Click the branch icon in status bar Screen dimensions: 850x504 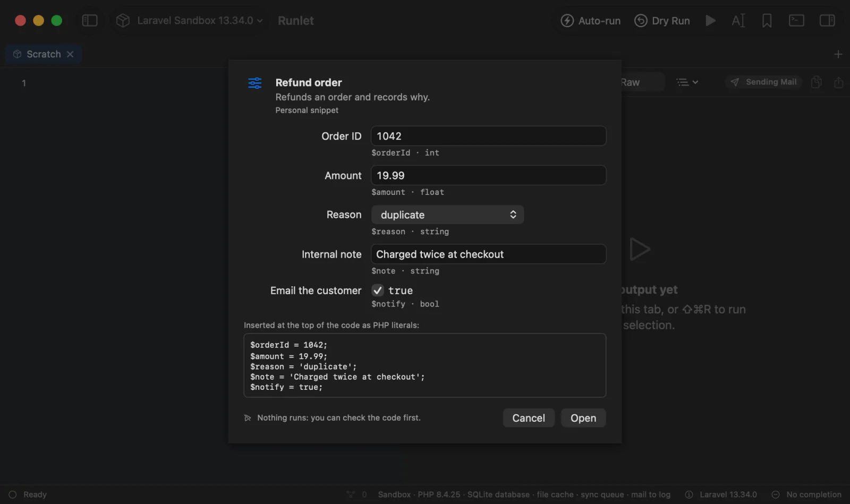click(x=351, y=494)
